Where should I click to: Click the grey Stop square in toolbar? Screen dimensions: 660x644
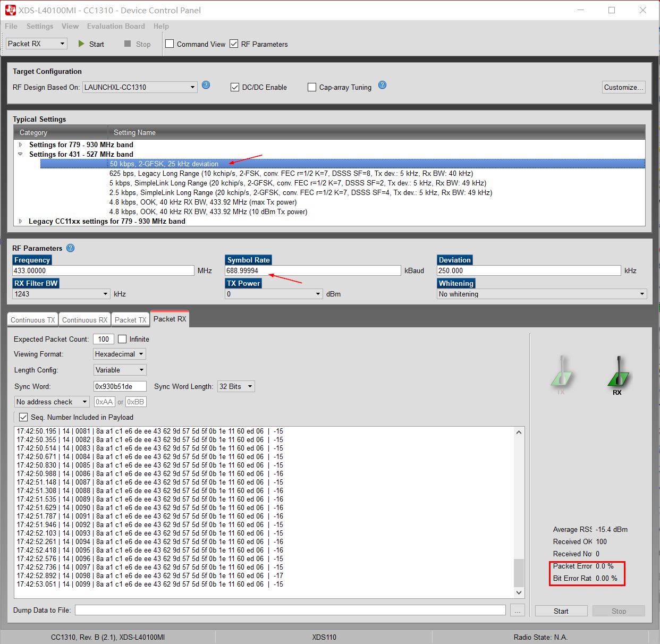128,44
